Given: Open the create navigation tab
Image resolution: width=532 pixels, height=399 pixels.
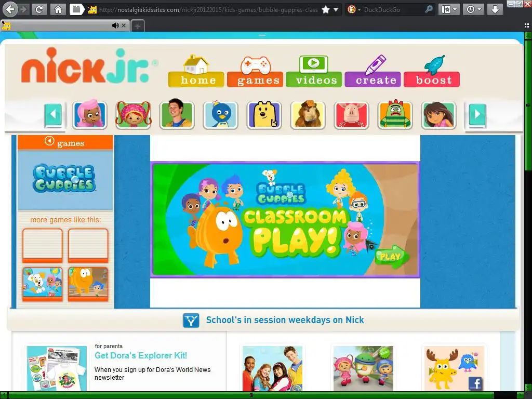Looking at the screenshot, I should pyautogui.click(x=373, y=72).
